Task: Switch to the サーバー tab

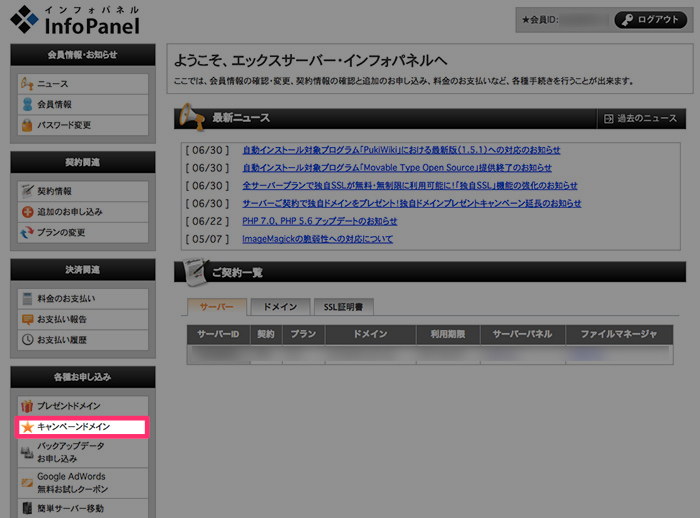Action: click(217, 307)
